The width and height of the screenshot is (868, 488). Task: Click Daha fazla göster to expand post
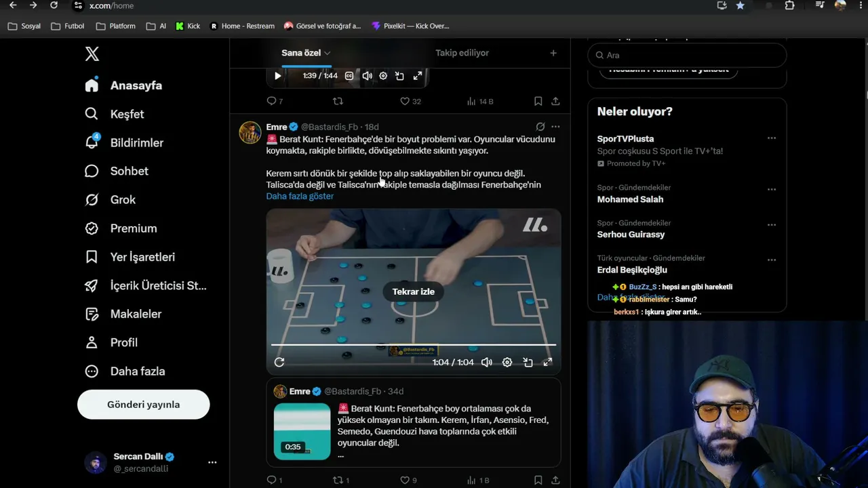300,196
